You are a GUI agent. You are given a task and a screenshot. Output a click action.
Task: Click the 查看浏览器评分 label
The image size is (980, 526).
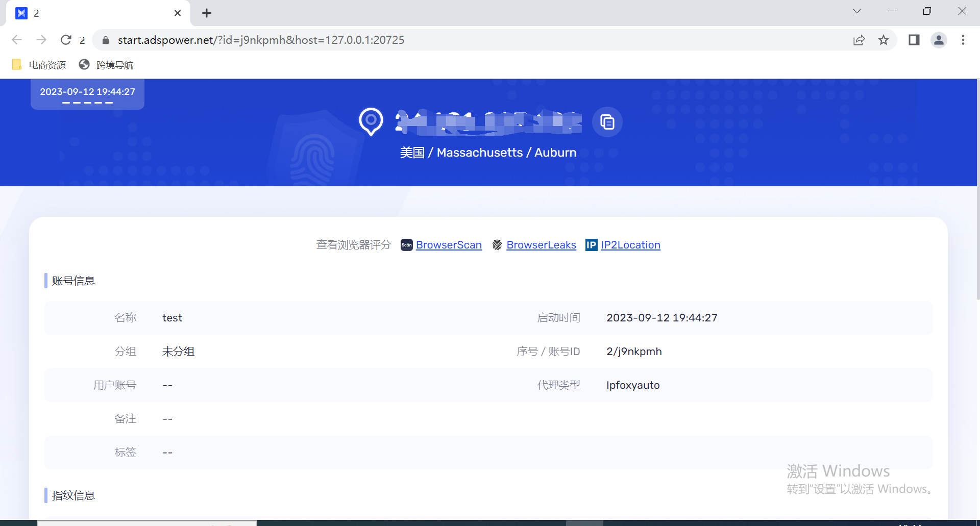click(x=353, y=245)
